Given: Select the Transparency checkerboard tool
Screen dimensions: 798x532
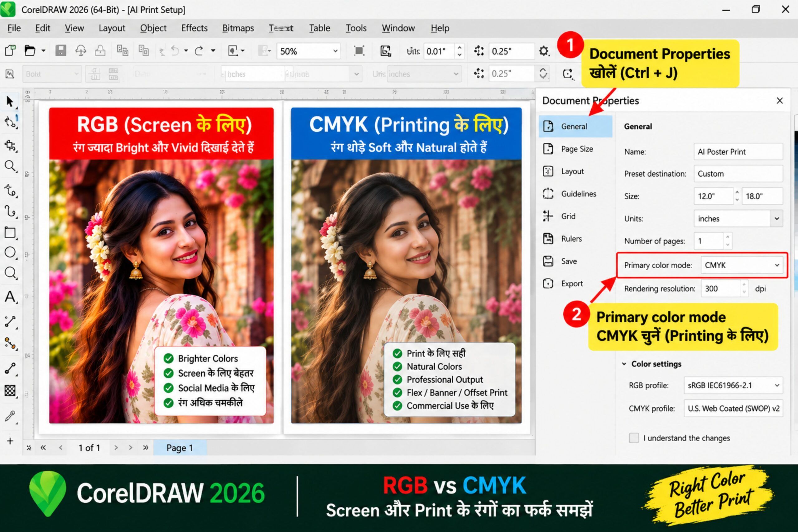Looking at the screenshot, I should (10, 391).
